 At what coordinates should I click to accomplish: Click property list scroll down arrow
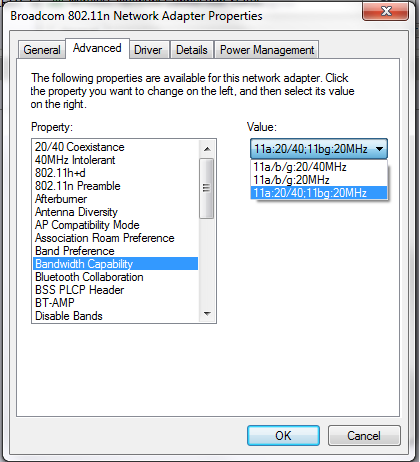pyautogui.click(x=207, y=314)
